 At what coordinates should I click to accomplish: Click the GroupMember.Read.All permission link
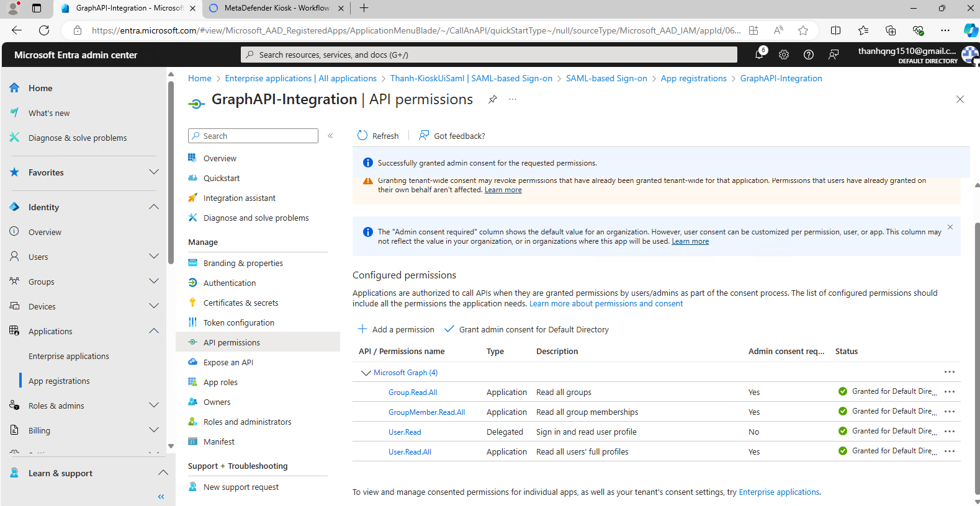pos(427,412)
